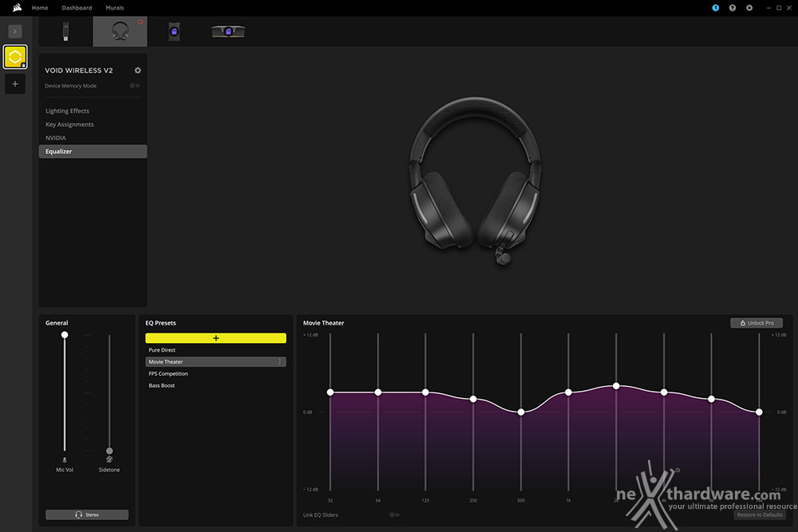Click the 500 Hz EQ slider handle

(x=521, y=412)
